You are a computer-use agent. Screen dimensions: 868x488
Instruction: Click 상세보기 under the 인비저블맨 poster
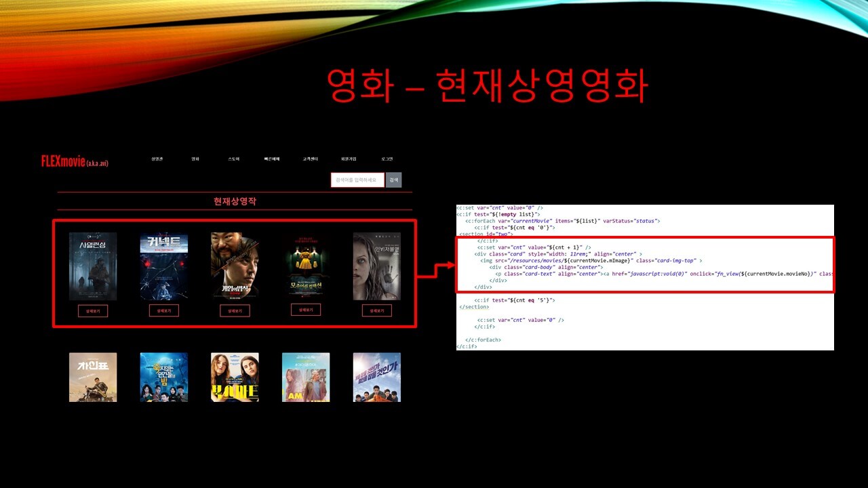click(377, 310)
